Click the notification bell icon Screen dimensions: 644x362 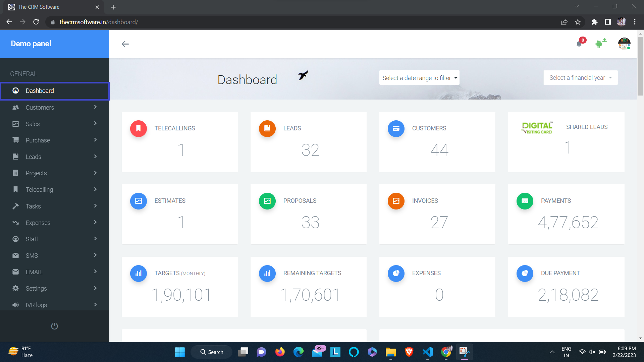[x=579, y=44]
